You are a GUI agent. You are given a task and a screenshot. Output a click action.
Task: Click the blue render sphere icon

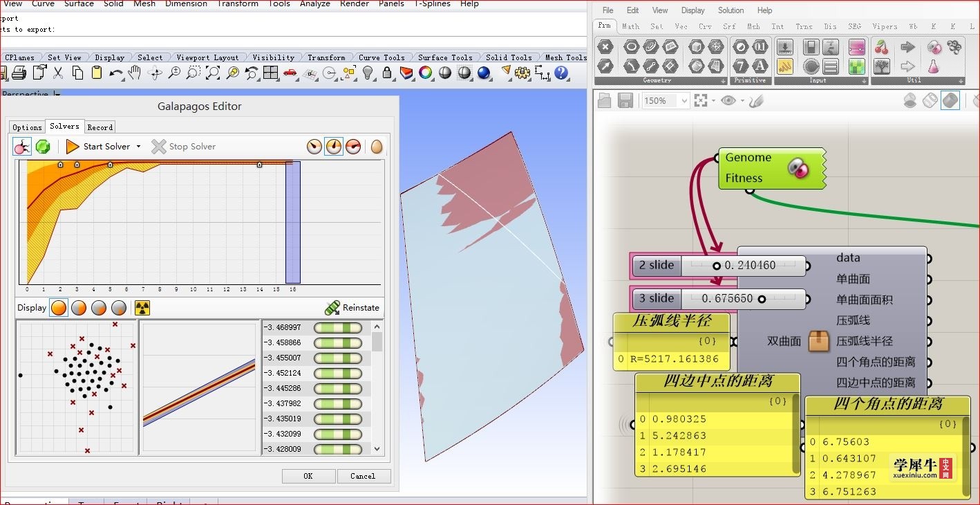tap(484, 73)
